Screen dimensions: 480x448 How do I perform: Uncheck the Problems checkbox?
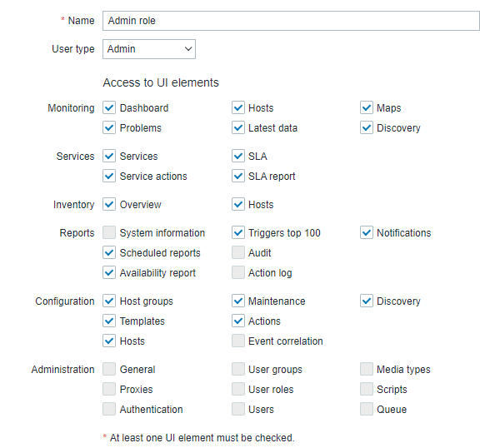coord(109,127)
